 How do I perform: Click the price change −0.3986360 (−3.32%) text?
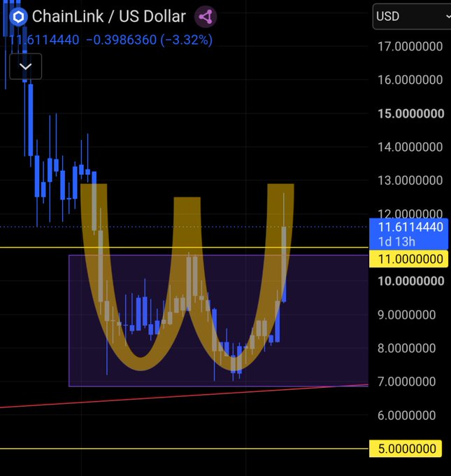[149, 40]
